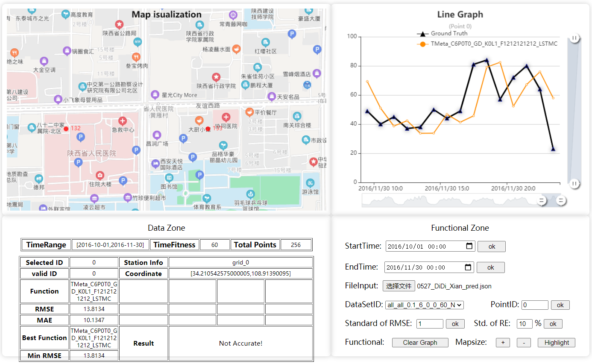Click the 叁宝烤肉 restaurant icon
Viewport: 592px width, 364px height.
pos(136,57)
